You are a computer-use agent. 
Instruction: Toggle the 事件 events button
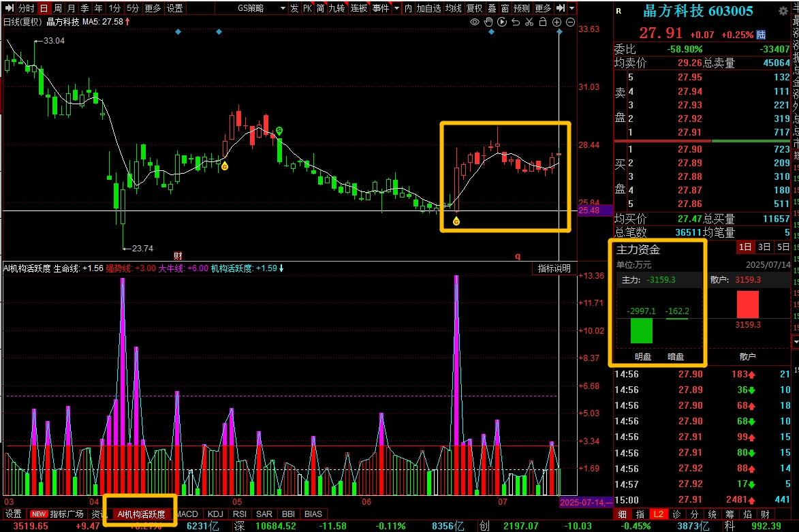click(381, 8)
